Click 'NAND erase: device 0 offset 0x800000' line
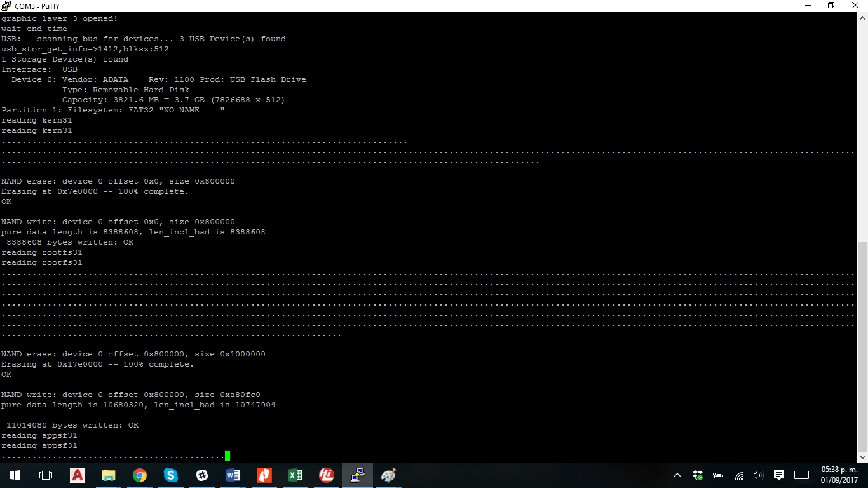Viewport: 868px width, 488px height. [133, 354]
